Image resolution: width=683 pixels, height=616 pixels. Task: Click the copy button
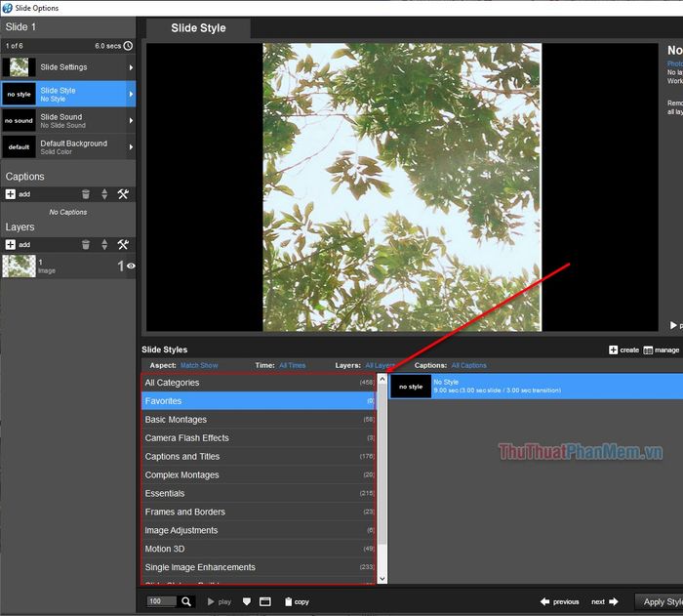[x=297, y=602]
